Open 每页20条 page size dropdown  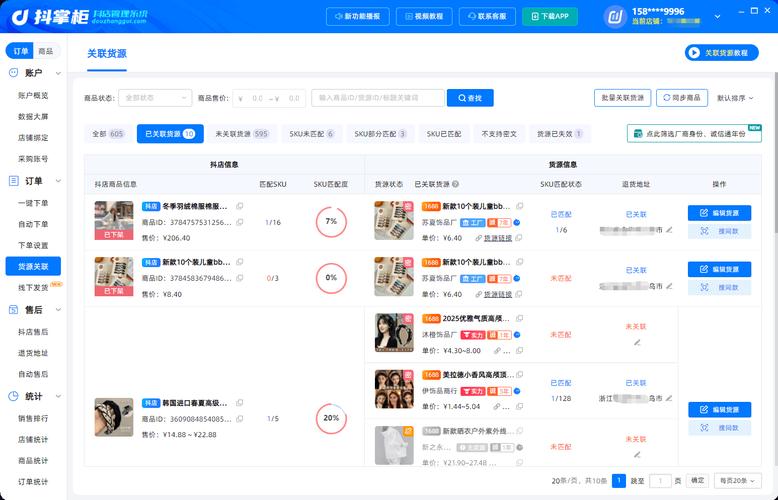tap(737, 481)
